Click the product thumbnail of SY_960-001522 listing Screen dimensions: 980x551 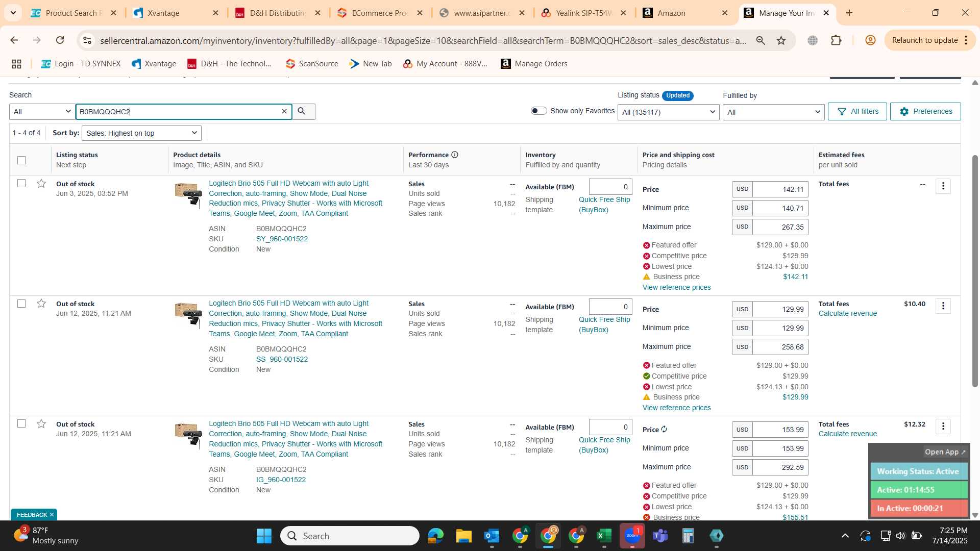[188, 195]
